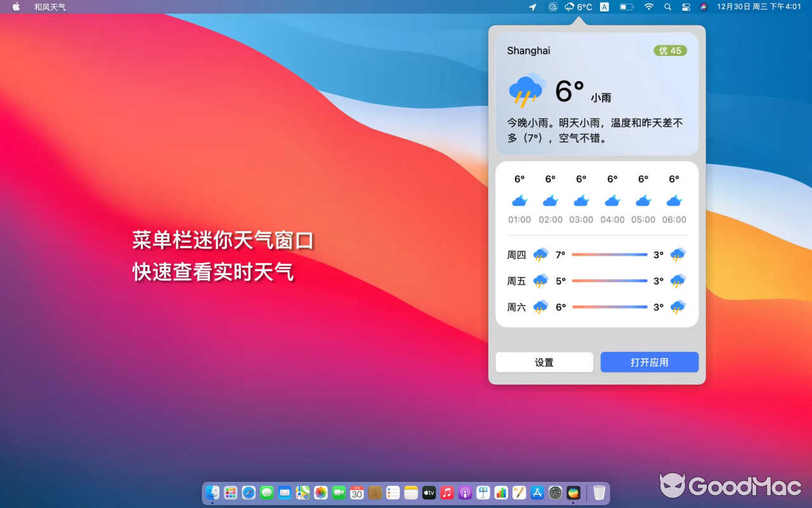This screenshot has width=812, height=508.
Task: Open the 和风天气 app menu in the menu bar
Action: click(x=49, y=7)
